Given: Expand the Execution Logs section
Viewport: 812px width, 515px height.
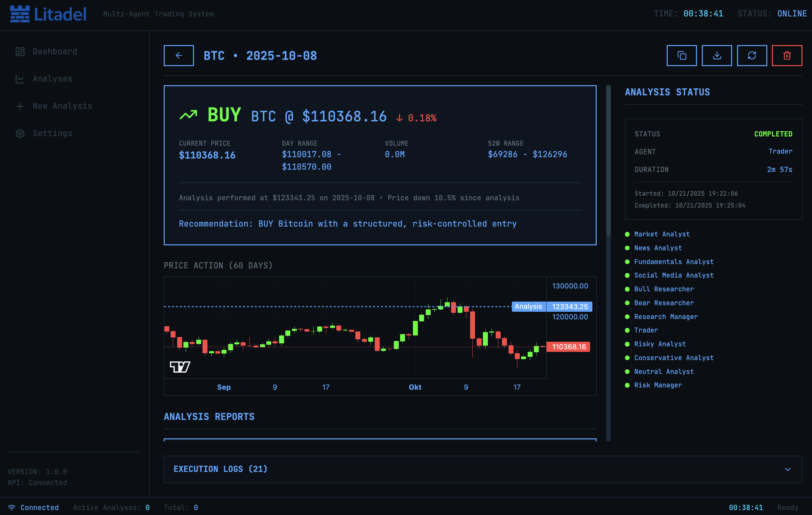Looking at the screenshot, I should pos(483,469).
